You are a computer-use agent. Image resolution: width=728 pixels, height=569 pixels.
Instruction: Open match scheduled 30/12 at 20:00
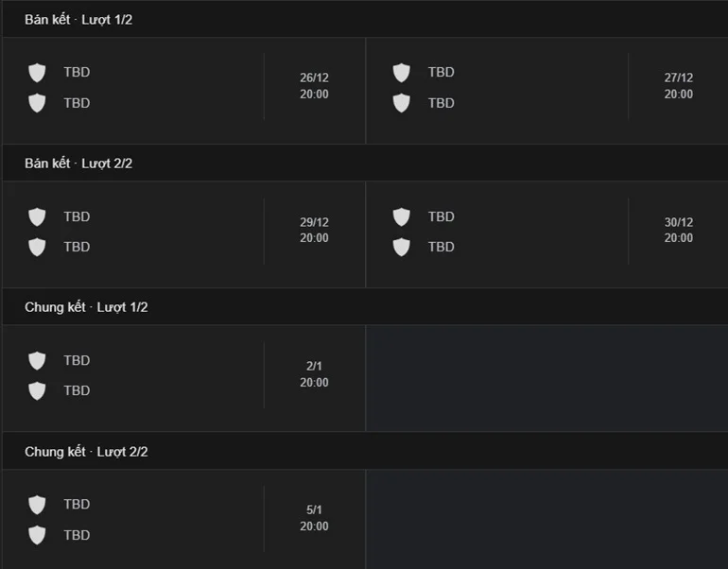coord(678,231)
